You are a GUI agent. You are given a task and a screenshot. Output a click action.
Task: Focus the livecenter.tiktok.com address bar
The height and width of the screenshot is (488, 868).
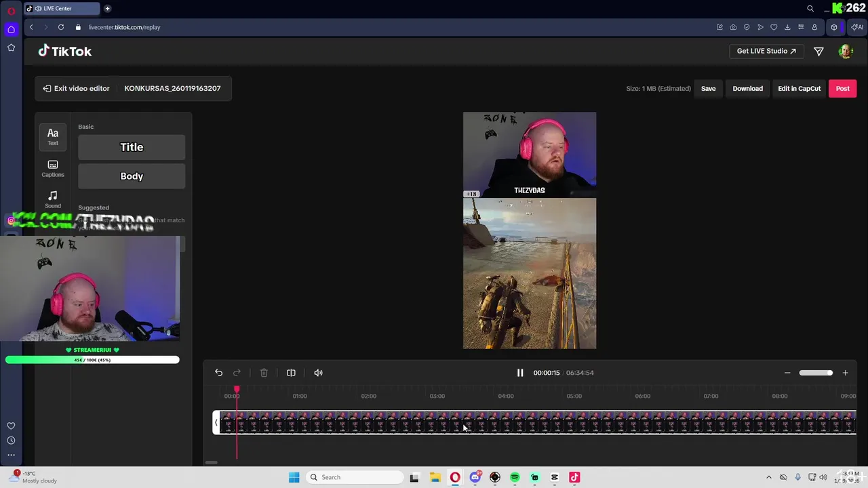(x=124, y=27)
